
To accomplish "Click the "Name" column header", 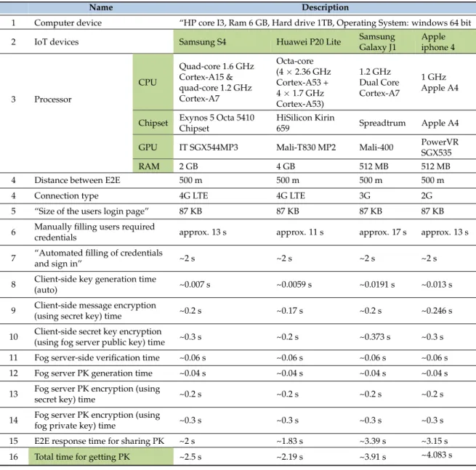I will click(101, 7).
